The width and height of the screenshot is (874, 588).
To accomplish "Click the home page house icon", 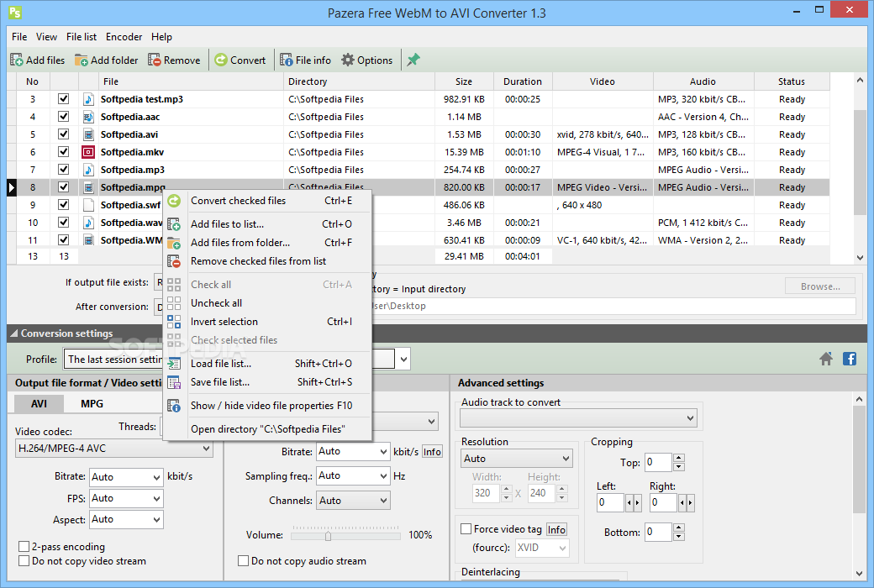I will pyautogui.click(x=826, y=359).
